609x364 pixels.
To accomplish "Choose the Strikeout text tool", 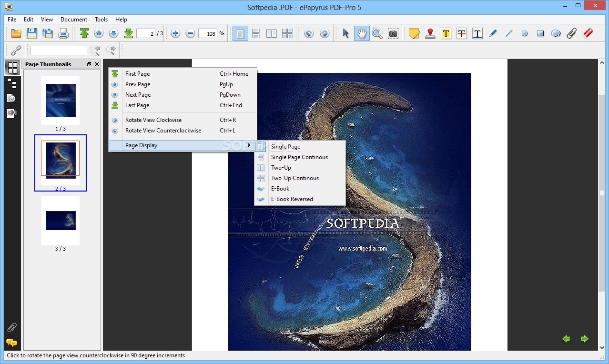I will point(462,33).
